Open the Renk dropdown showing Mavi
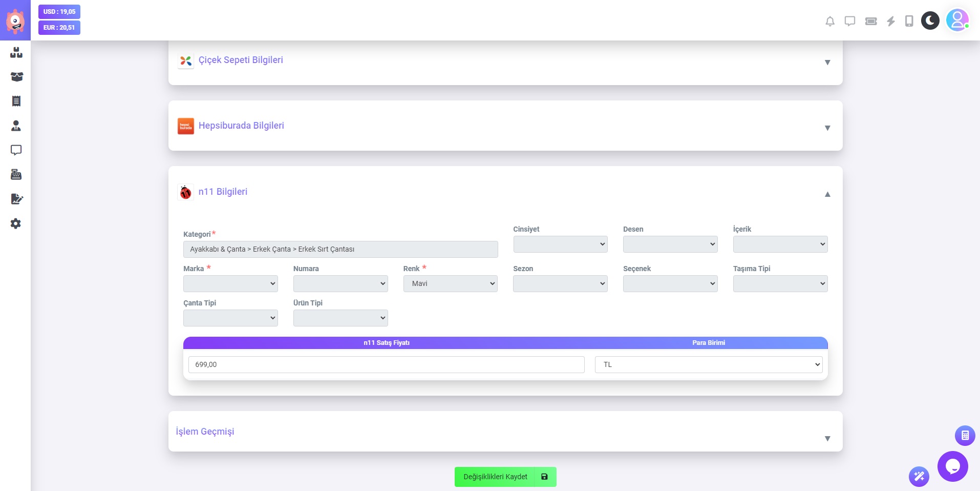The image size is (980, 491). click(450, 283)
